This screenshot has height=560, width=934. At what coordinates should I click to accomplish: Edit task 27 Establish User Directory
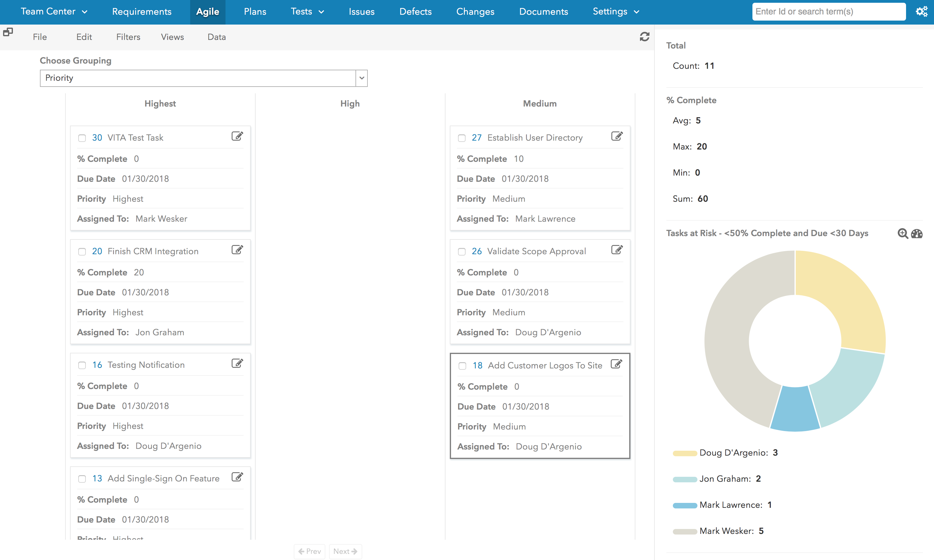click(x=617, y=136)
